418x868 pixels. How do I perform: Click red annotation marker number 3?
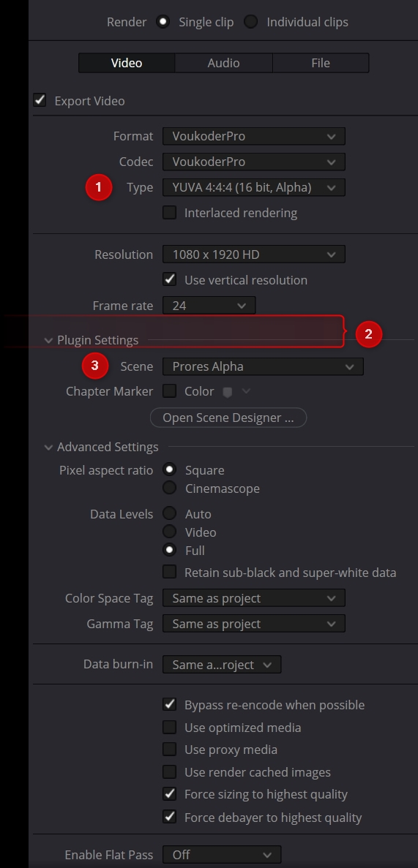94,366
